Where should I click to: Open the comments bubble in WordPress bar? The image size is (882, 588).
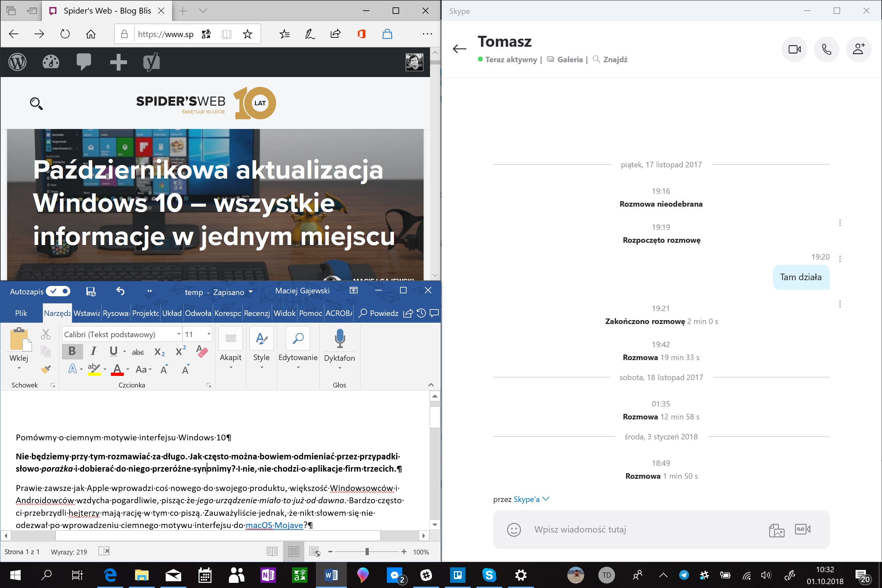pos(83,62)
